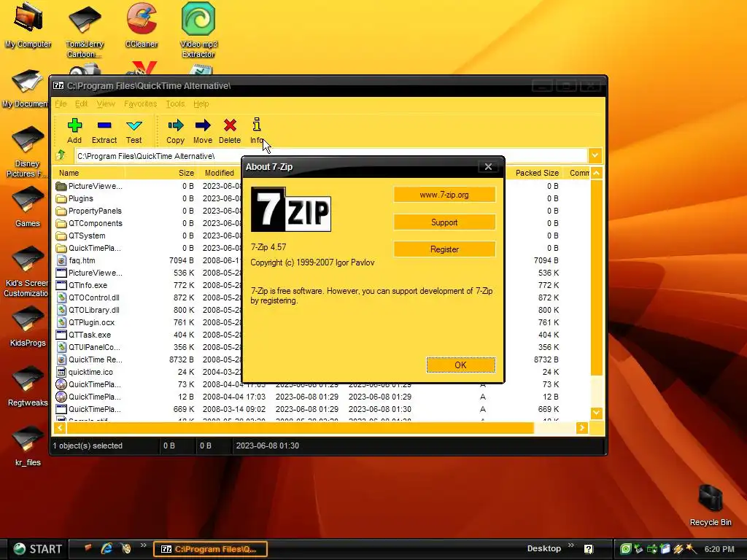Sort by the Modified column header
Screen dimensions: 747x560
click(219, 173)
